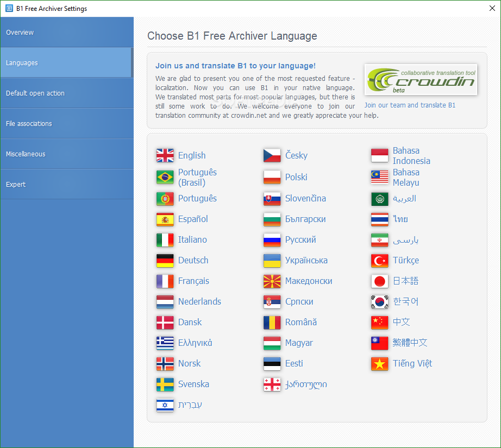Choose Nederlands language link
This screenshot has width=501, height=448.
199,301
